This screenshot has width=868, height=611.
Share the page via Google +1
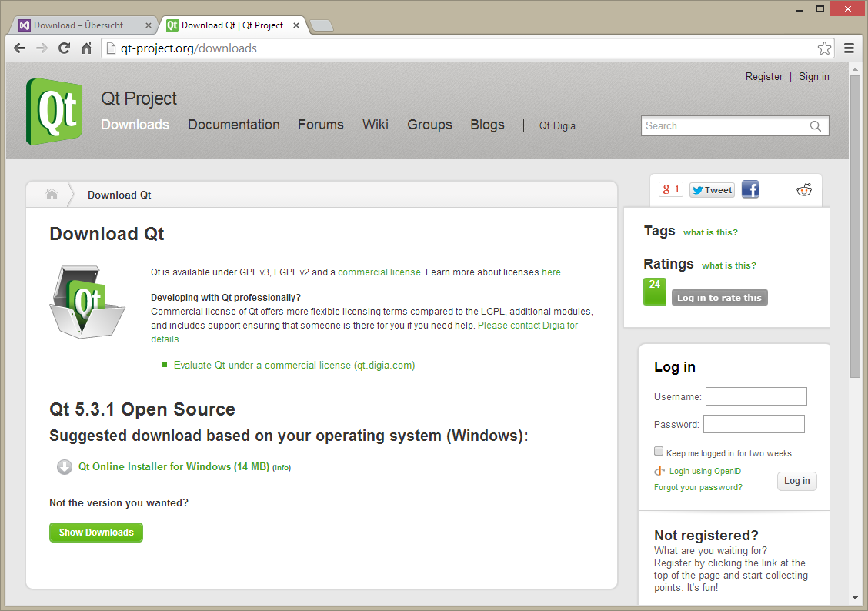pyautogui.click(x=671, y=189)
